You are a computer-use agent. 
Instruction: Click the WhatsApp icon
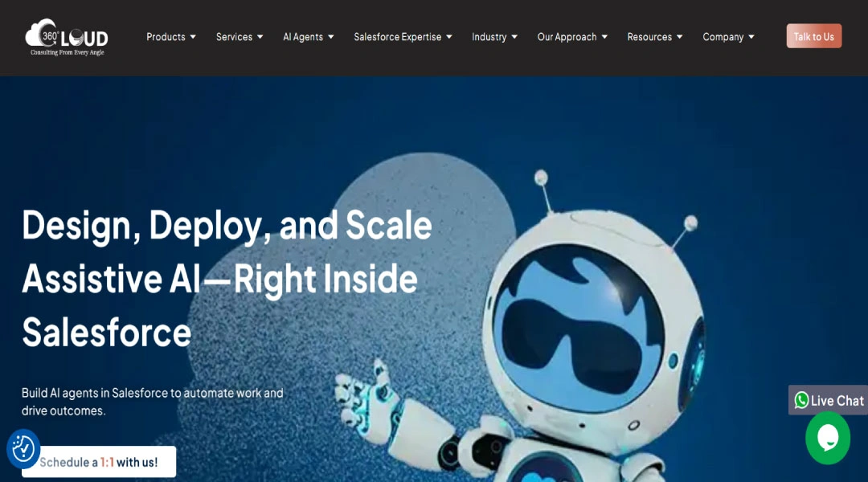coord(801,400)
